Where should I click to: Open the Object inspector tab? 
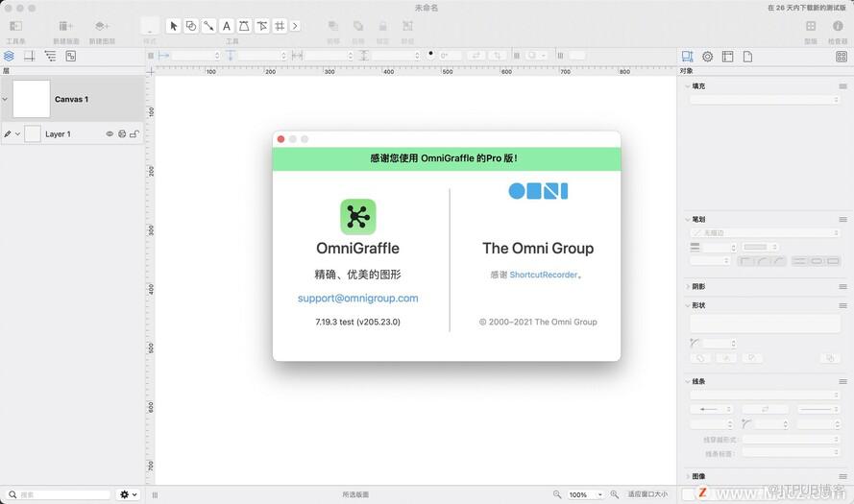[x=688, y=57]
